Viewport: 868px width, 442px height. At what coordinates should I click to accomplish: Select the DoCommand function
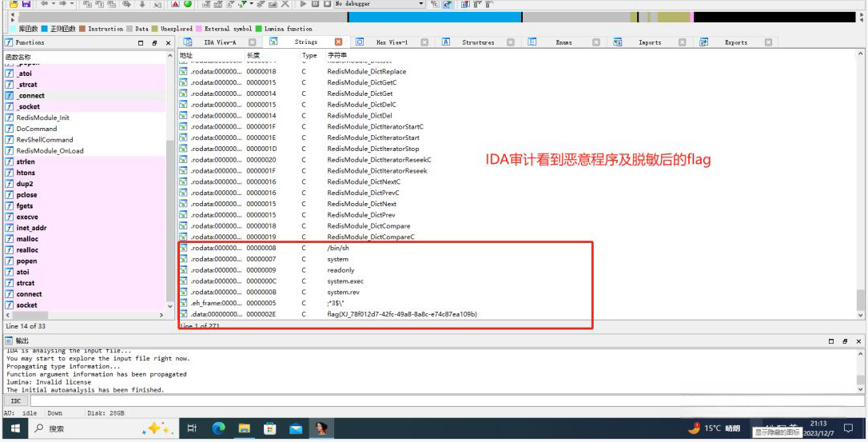85,129
